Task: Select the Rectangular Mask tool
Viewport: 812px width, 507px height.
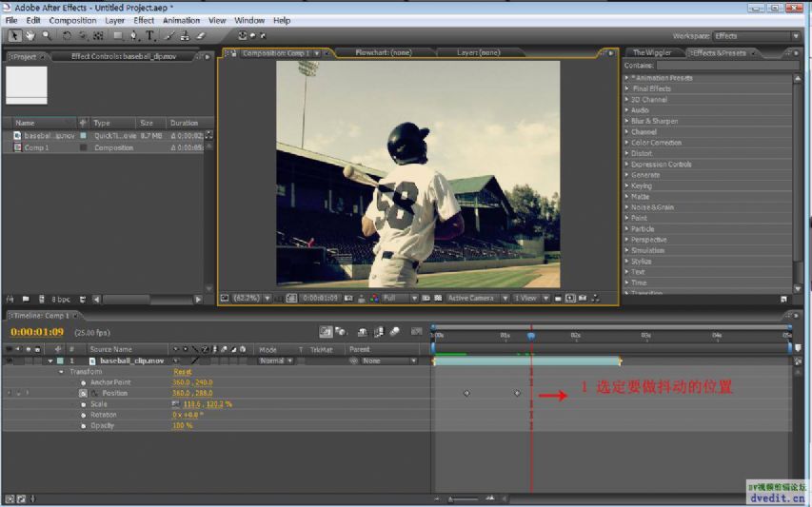Action: 118,36
